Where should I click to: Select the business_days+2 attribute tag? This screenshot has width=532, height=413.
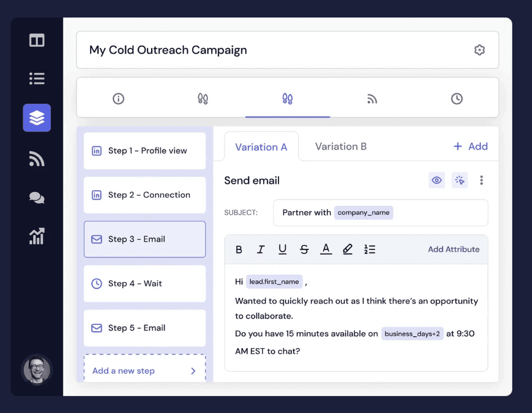[412, 333]
